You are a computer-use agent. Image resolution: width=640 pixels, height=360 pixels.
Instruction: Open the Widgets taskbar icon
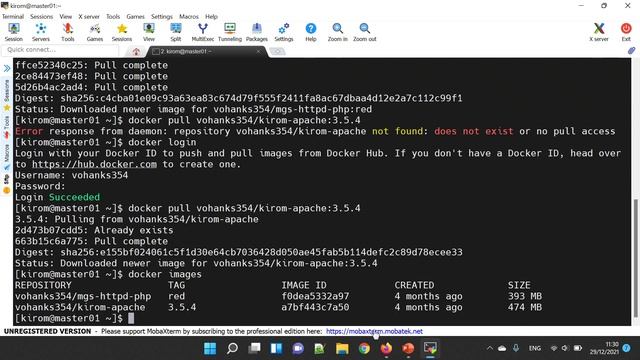pos(276,349)
